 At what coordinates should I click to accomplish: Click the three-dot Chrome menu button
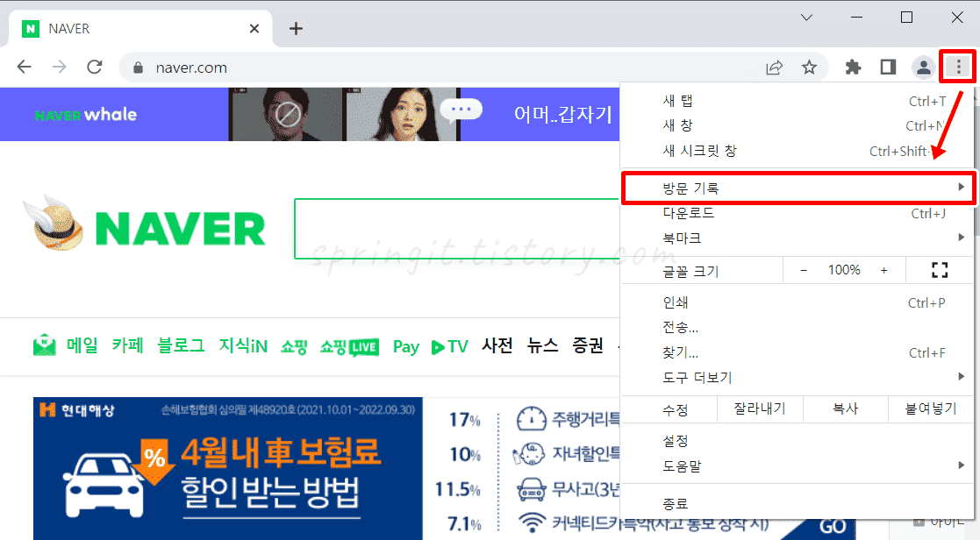click(x=958, y=66)
